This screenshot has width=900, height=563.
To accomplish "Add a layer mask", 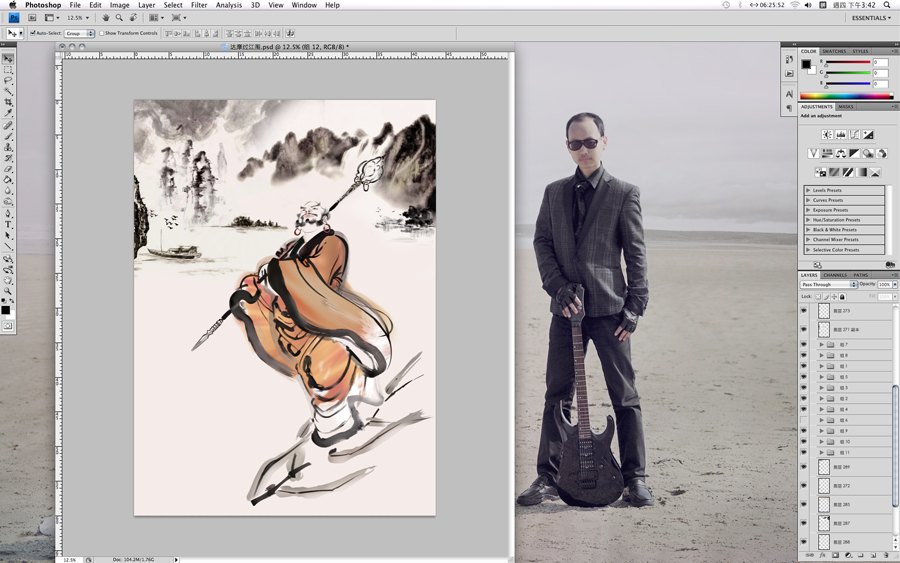I will (x=835, y=556).
